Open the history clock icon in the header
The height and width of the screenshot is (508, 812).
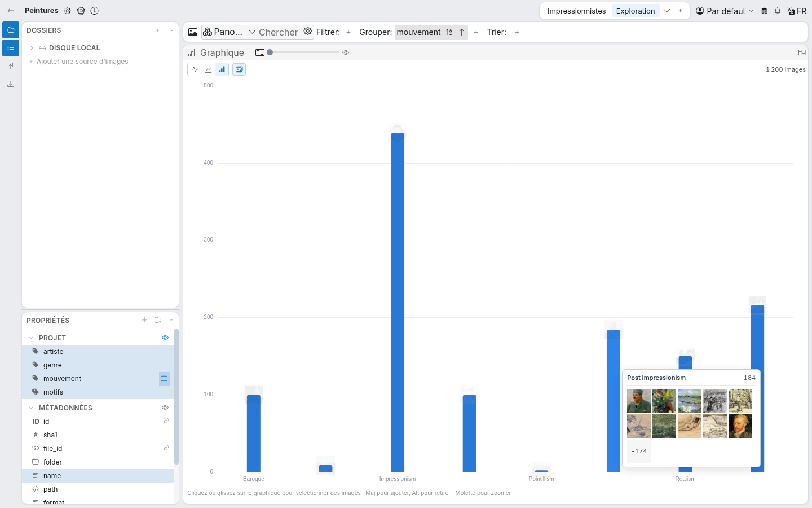(x=95, y=11)
